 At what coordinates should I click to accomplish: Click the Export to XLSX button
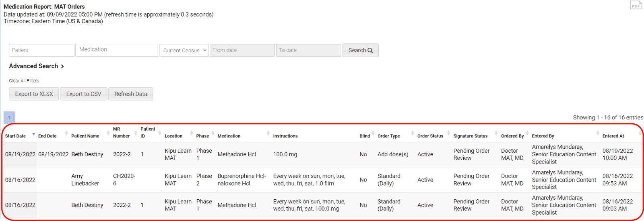point(34,94)
